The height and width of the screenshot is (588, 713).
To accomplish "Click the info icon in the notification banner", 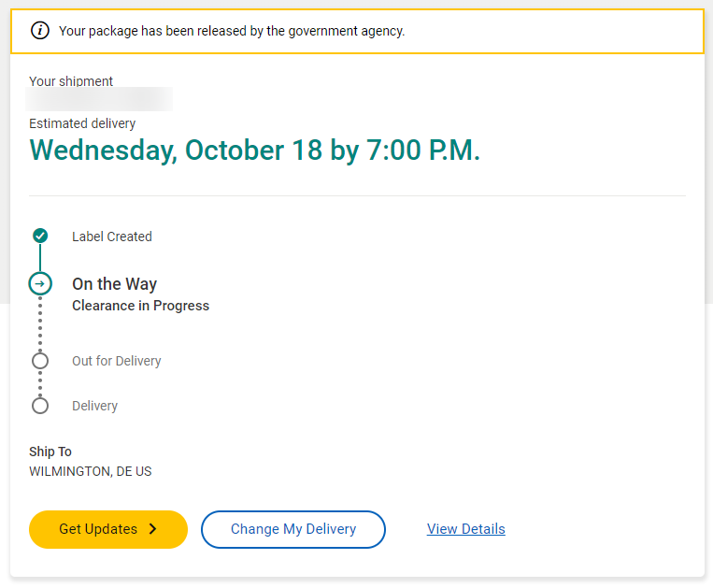I will [40, 31].
